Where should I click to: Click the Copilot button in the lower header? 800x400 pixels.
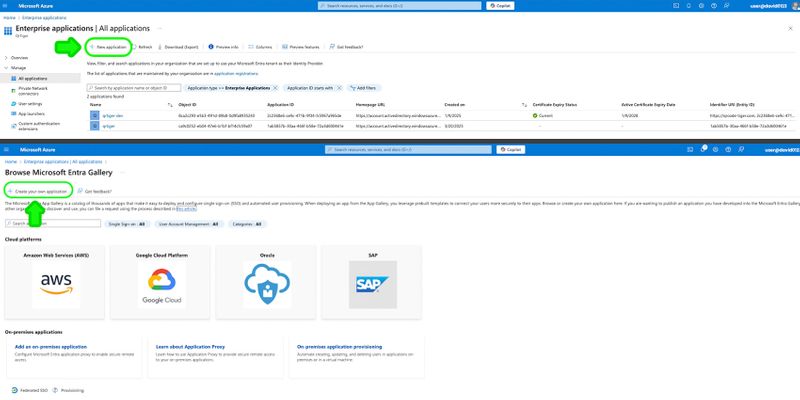tap(510, 149)
